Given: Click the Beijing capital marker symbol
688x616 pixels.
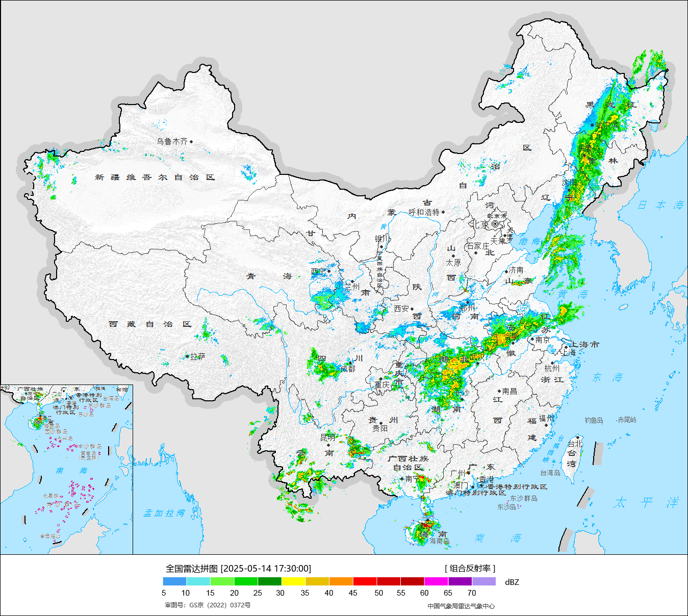Looking at the screenshot, I should tap(495, 224).
